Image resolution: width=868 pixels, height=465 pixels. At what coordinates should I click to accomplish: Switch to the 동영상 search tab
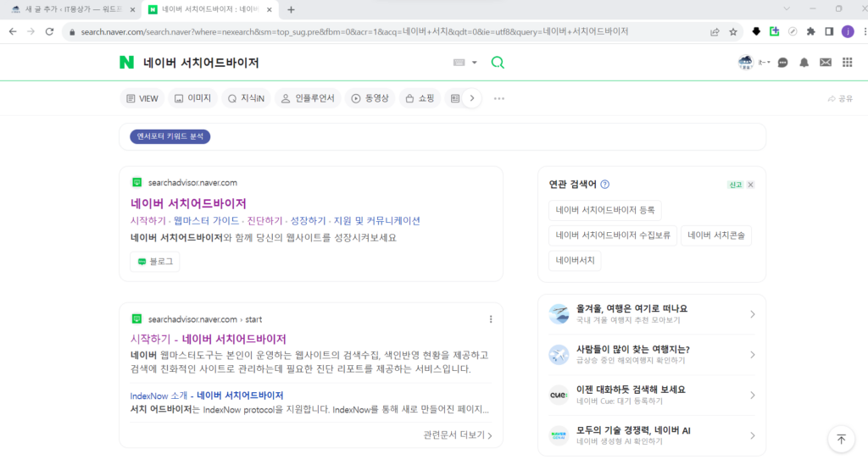(370, 98)
